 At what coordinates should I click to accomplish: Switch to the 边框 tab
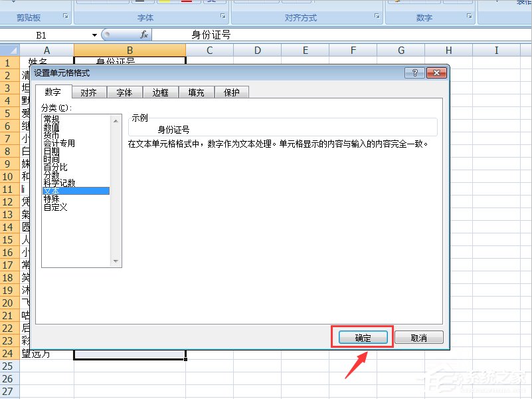click(x=160, y=92)
